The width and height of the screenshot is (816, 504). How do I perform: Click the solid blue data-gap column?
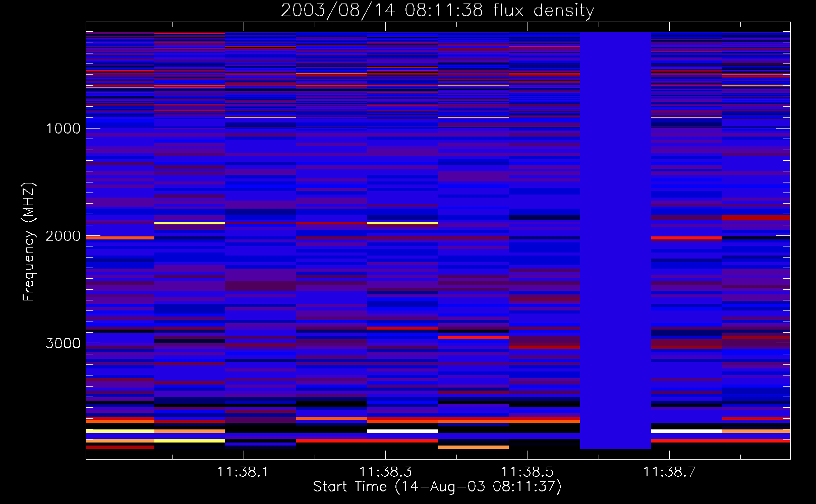(615, 240)
